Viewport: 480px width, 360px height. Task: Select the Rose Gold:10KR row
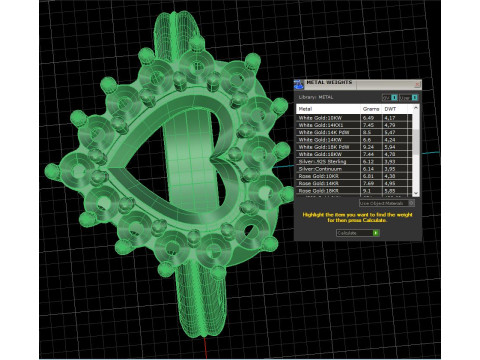[354, 176]
